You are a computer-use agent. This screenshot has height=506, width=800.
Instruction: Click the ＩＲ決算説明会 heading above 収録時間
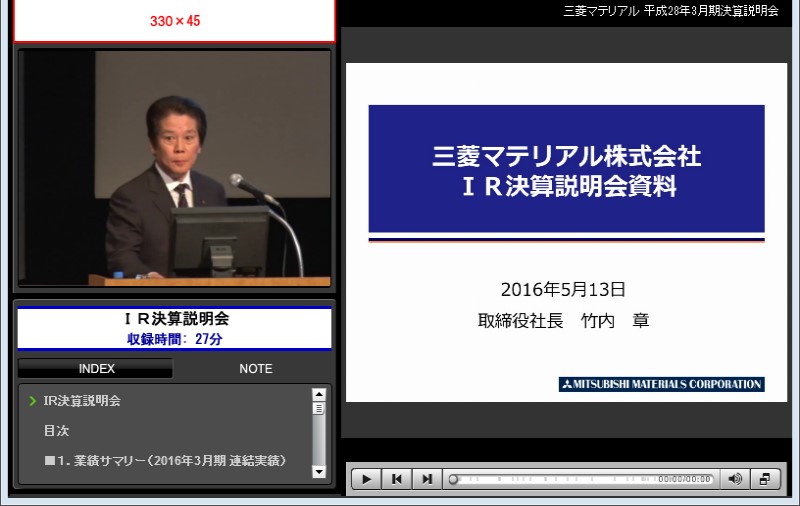coord(177,318)
